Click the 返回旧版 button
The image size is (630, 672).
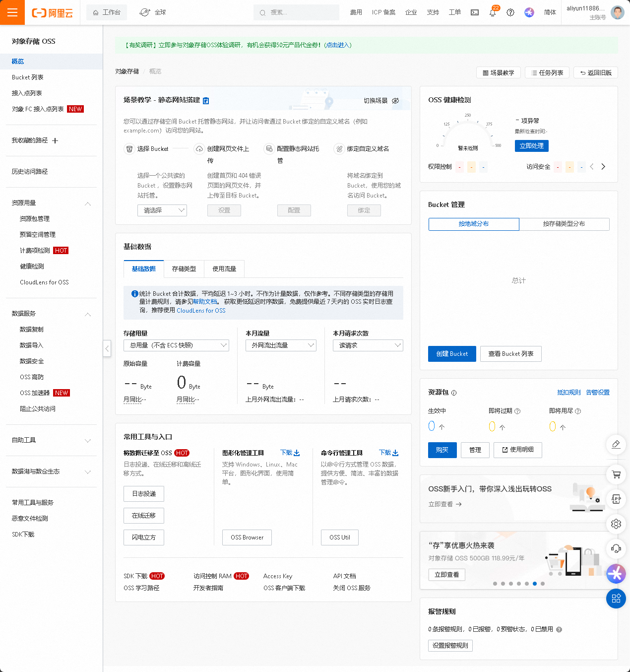pyautogui.click(x=596, y=73)
